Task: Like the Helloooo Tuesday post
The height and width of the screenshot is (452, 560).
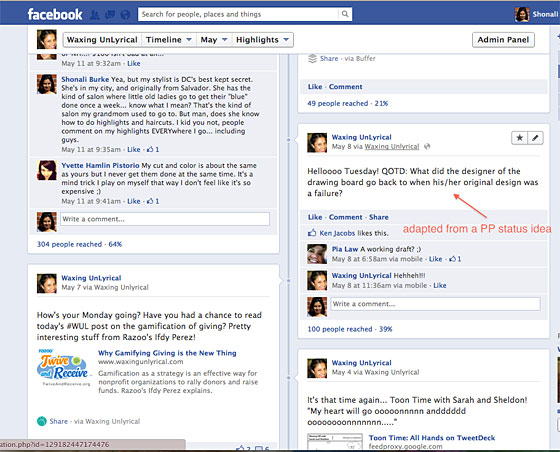Action: pos(315,217)
